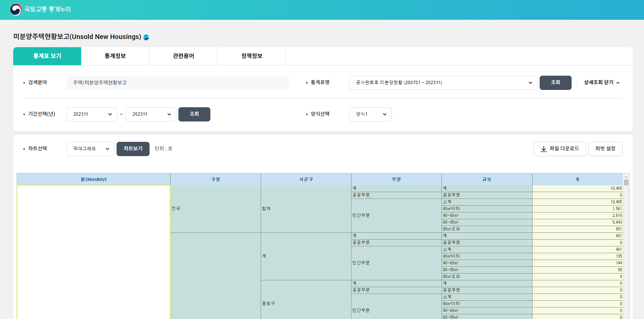Click the download arrow icon in 파일 다운로드 button

pos(544,149)
